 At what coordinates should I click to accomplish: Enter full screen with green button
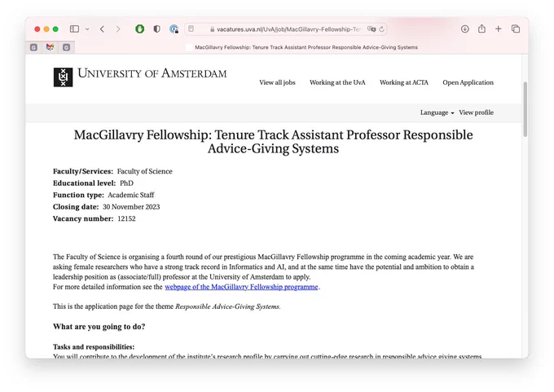[55, 29]
